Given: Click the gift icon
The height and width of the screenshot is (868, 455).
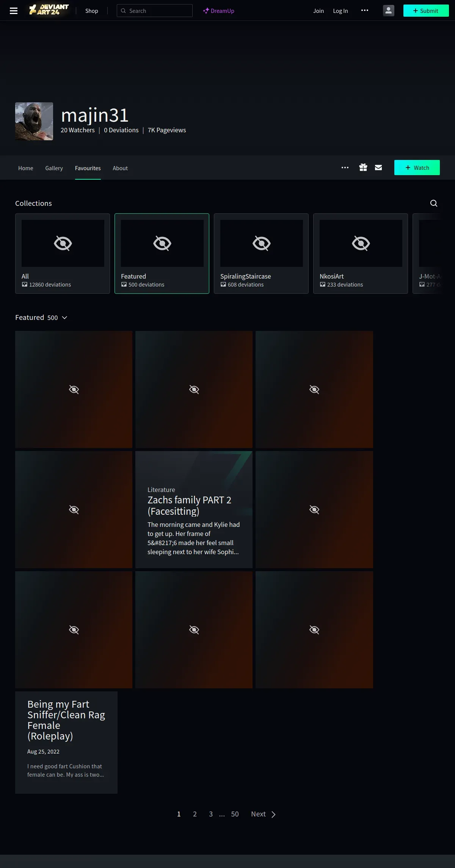Looking at the screenshot, I should pyautogui.click(x=363, y=168).
